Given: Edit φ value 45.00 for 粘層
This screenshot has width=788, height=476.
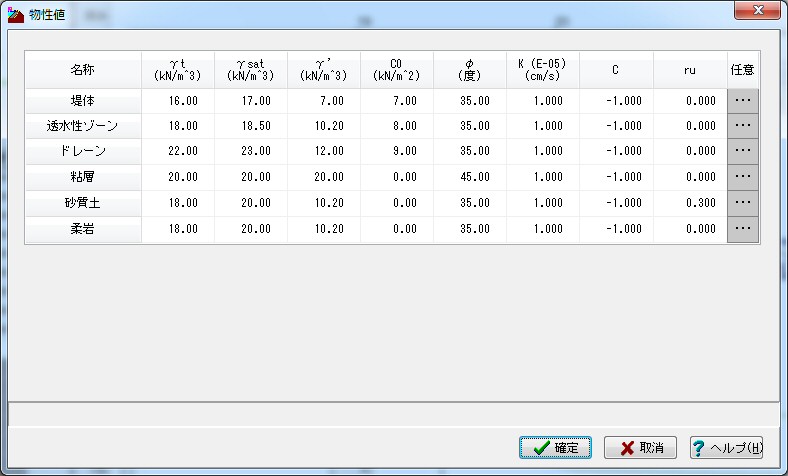Looking at the screenshot, I should coord(469,177).
